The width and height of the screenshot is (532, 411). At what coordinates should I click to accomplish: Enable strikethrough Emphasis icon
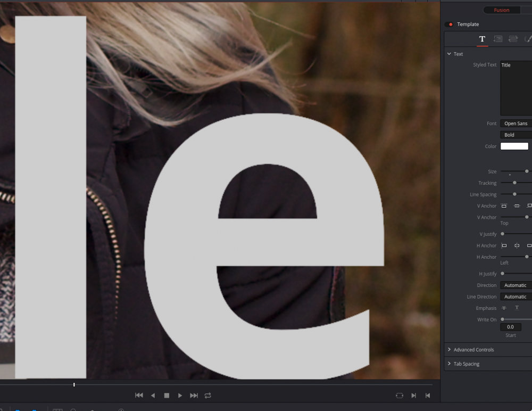coord(504,308)
